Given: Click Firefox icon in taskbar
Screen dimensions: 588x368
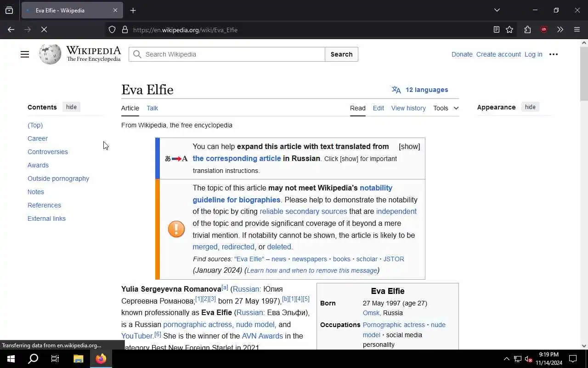Looking at the screenshot, I should (x=101, y=359).
